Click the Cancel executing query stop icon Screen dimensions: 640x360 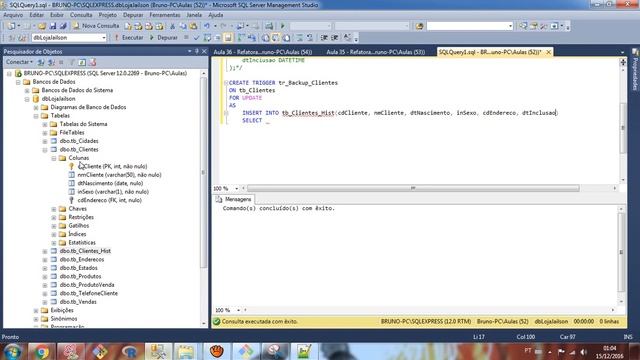pos(186,38)
